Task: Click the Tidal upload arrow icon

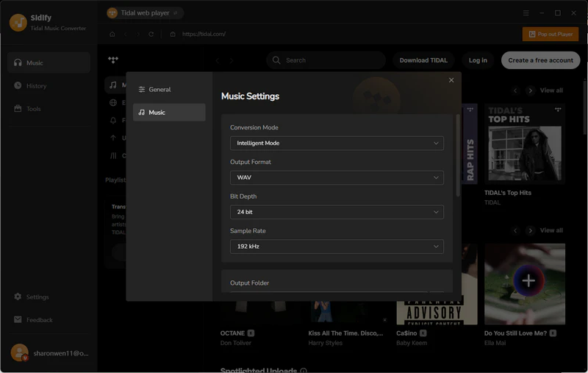Action: point(113,138)
